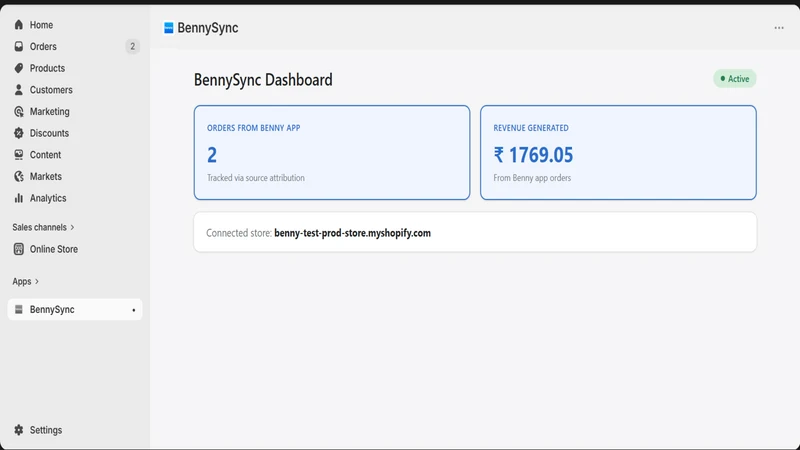Click the Content image icon
This screenshot has width=800, height=450.
(x=19, y=155)
